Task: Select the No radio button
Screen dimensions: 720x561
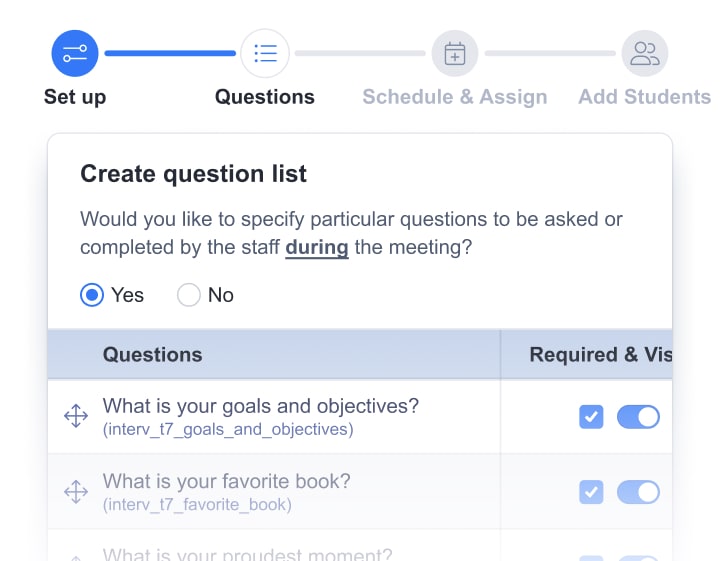Action: point(189,295)
